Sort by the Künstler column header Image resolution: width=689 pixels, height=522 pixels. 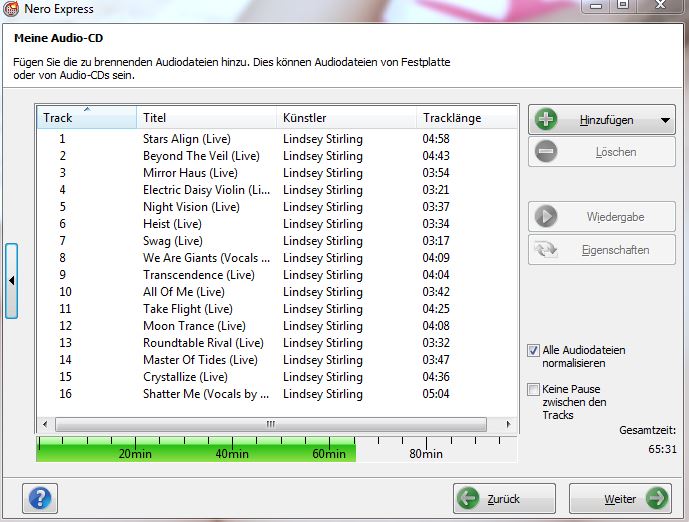pyautogui.click(x=346, y=117)
